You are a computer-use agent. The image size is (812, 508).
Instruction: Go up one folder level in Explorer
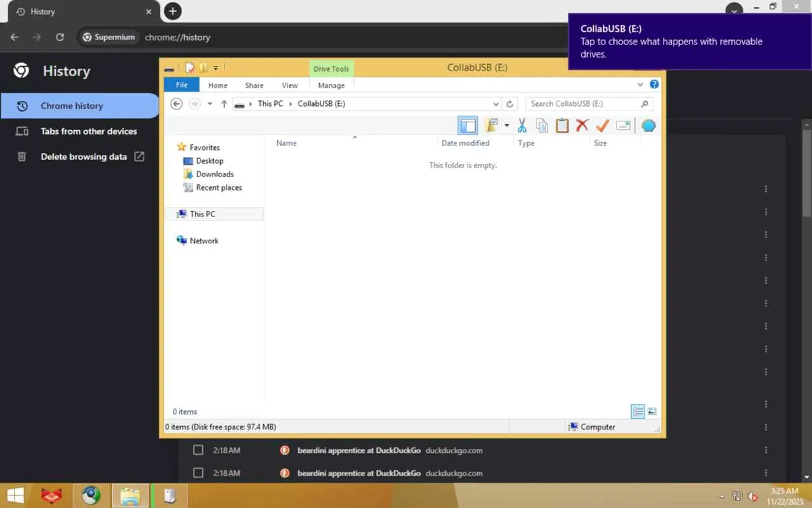tap(224, 104)
